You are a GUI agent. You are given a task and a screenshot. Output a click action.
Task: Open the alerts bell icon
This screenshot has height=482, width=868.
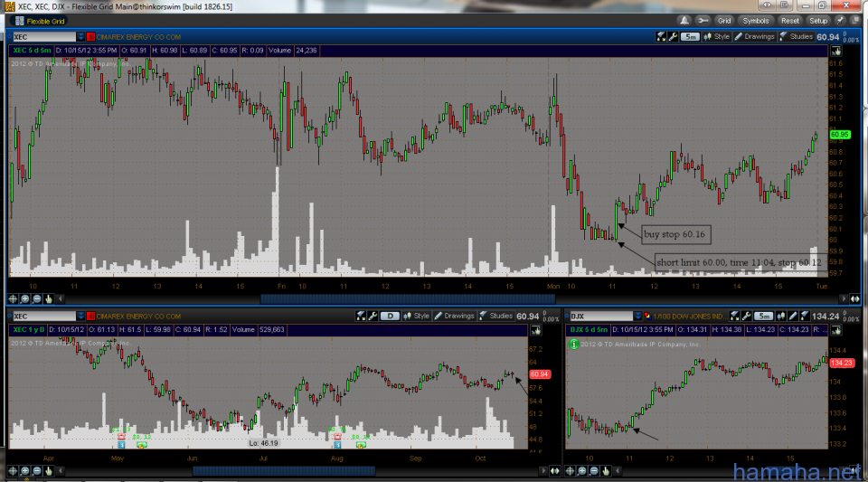[684, 21]
